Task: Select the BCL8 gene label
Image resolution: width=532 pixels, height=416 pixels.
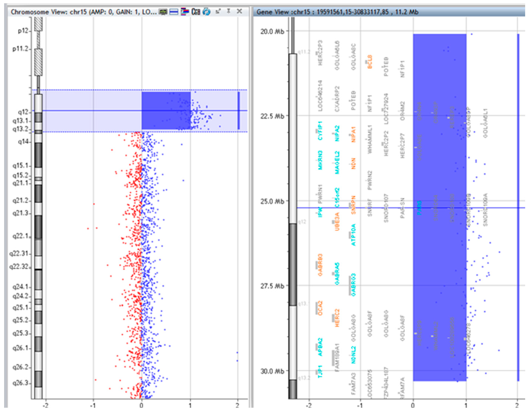Action: 370,62
